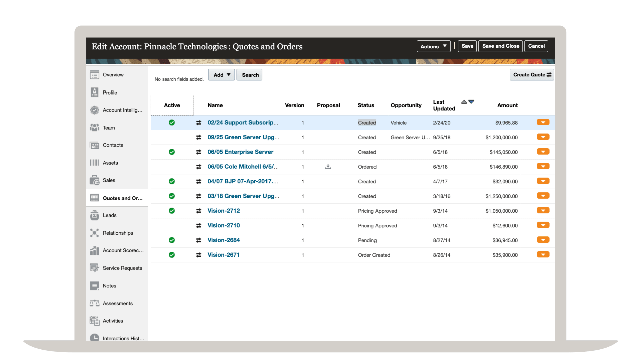Click the transfer arrows icon beside Vision-2712
The width and height of the screenshot is (642, 364).
(x=199, y=211)
